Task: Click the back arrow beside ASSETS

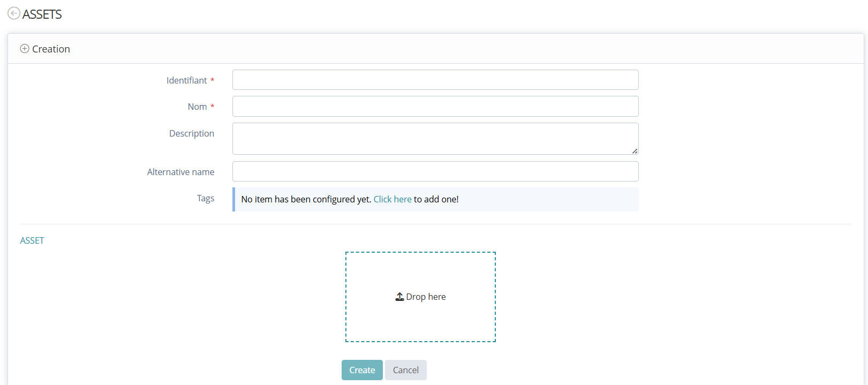Action: pyautogui.click(x=14, y=13)
